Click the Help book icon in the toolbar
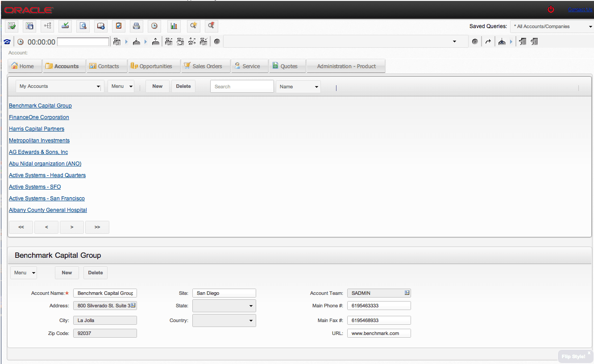 click(101, 26)
